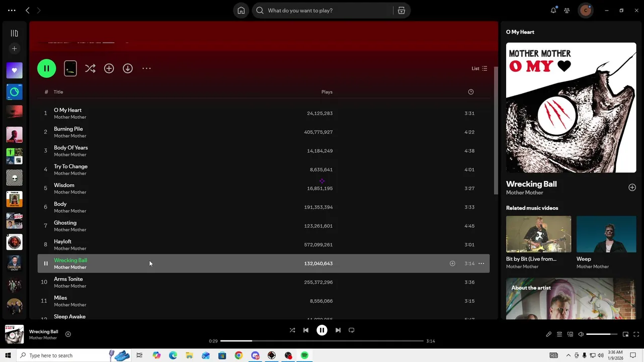The width and height of the screenshot is (644, 362).
Task: Open the About the artist card
Action: (571, 299)
